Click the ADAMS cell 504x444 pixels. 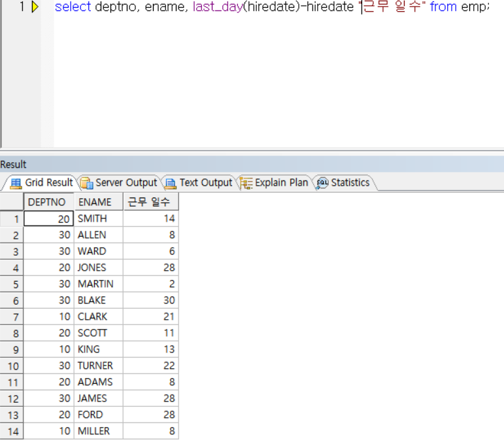[x=99, y=383]
